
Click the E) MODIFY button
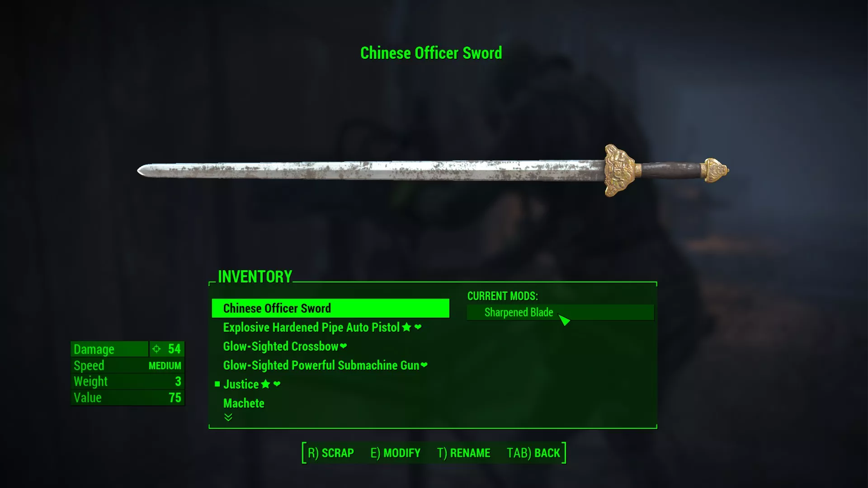(x=396, y=453)
